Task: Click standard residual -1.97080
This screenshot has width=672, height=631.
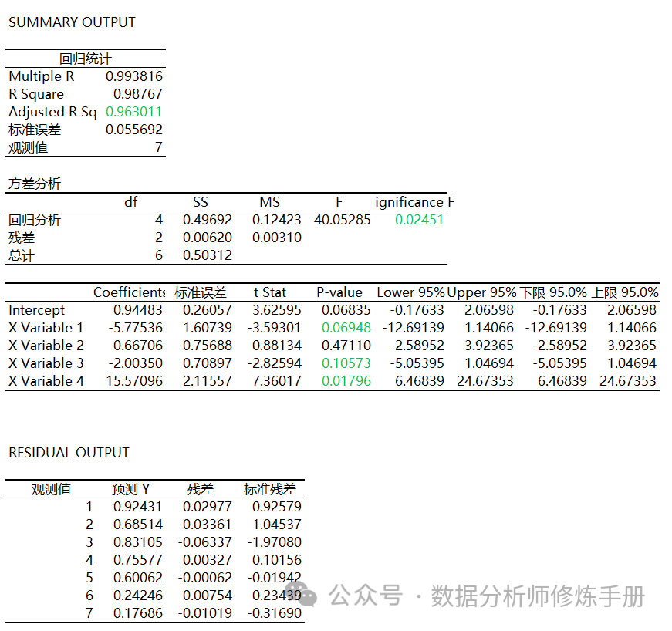Action: click(275, 542)
